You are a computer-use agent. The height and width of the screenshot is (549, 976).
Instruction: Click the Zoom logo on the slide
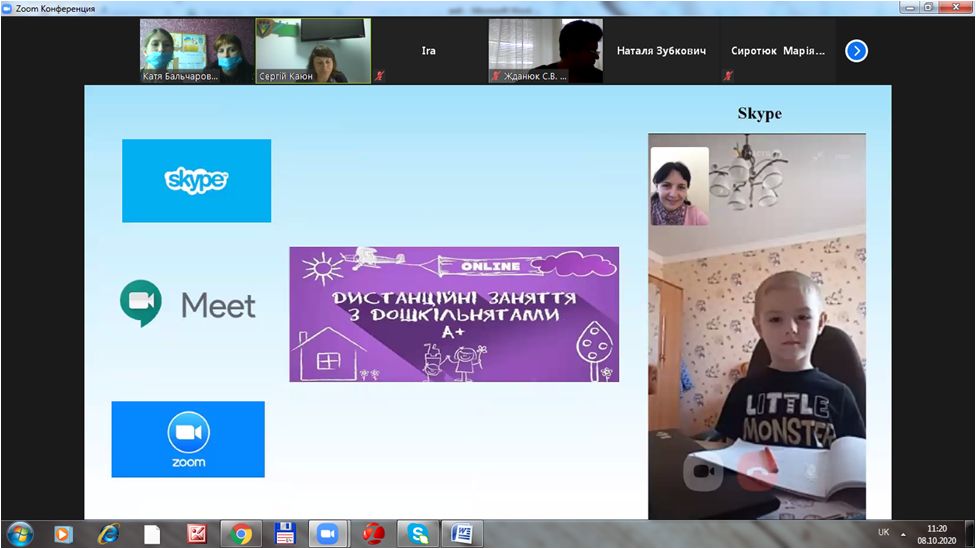[x=188, y=440]
